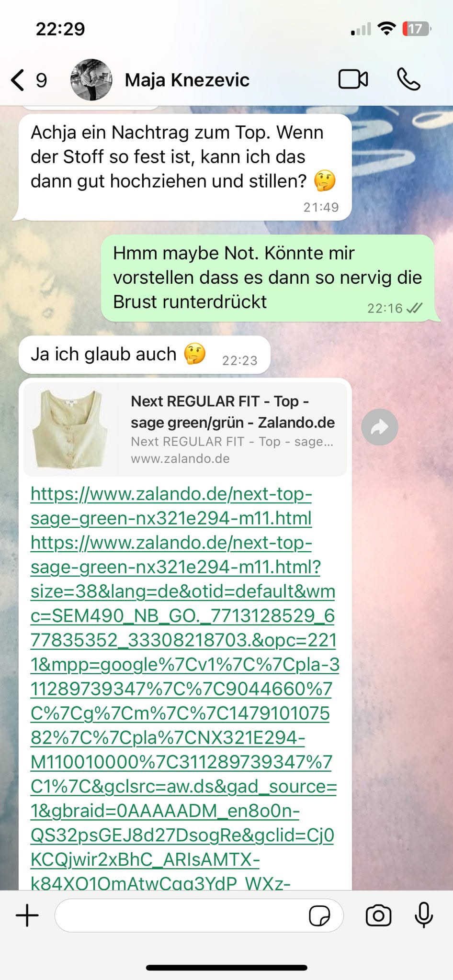Open the plus attachment menu
The width and height of the screenshot is (453, 980).
(27, 915)
